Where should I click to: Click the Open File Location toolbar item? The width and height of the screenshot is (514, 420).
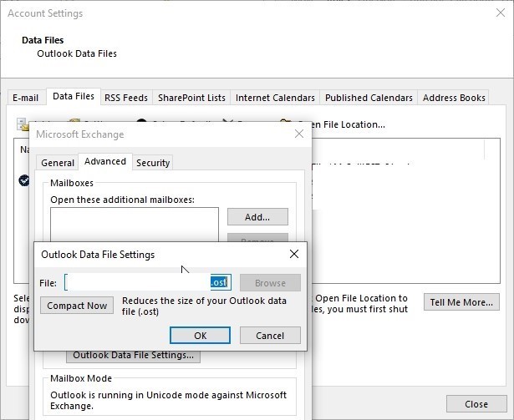[348, 124]
